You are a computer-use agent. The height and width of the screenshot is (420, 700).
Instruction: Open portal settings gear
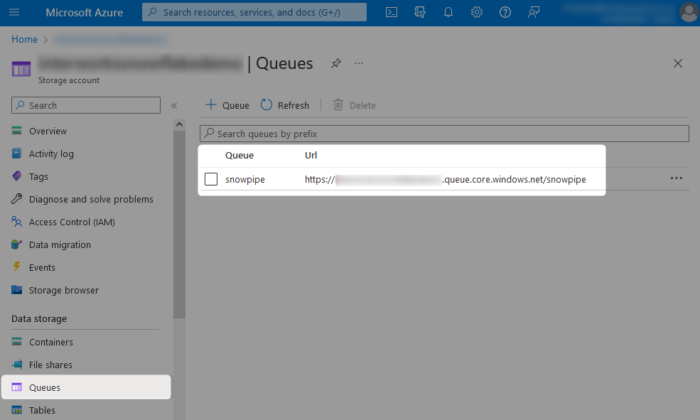(477, 12)
